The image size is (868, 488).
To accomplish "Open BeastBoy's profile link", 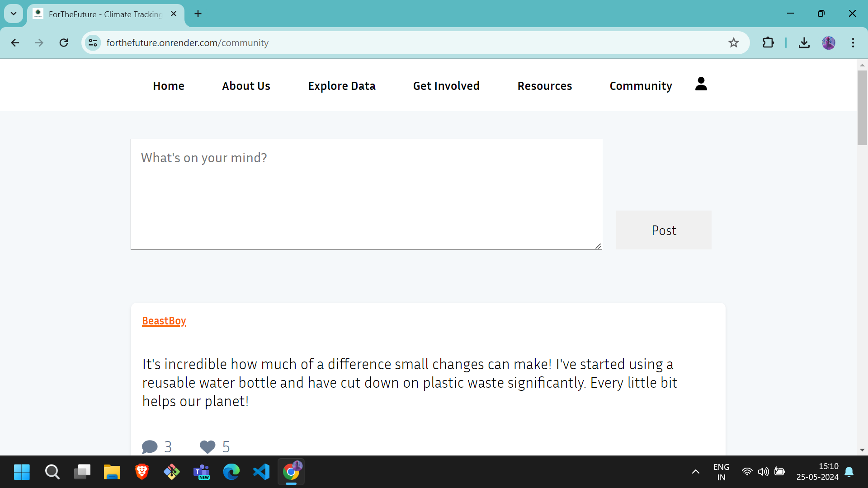I will tap(164, 321).
